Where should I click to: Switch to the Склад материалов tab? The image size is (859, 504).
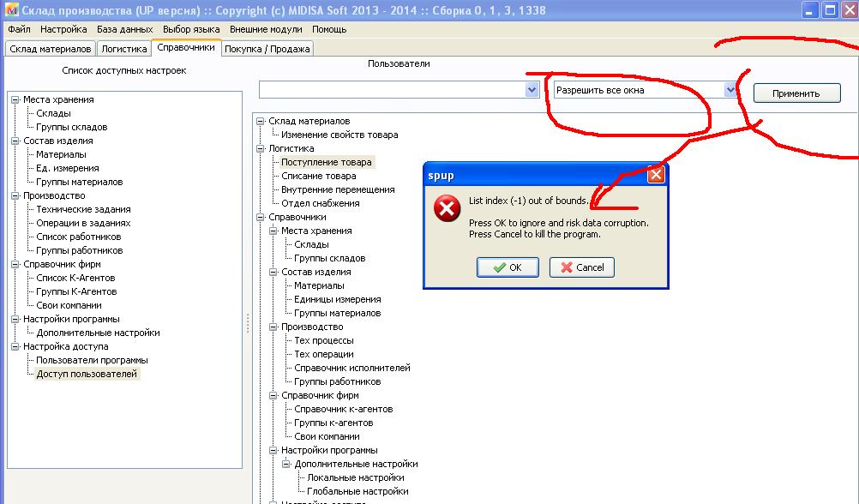tap(51, 49)
